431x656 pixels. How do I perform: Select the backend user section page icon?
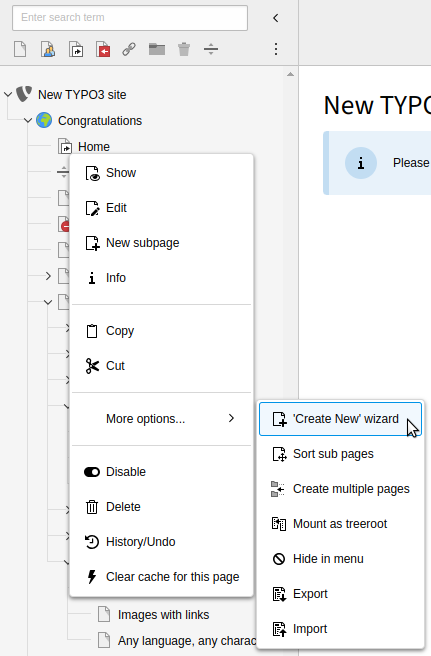[48, 49]
